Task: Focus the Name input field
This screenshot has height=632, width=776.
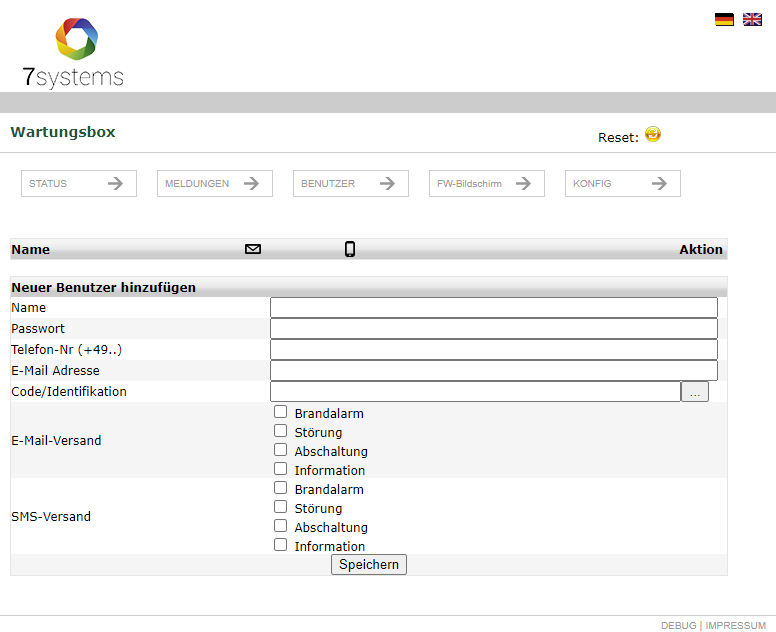Action: [x=494, y=307]
